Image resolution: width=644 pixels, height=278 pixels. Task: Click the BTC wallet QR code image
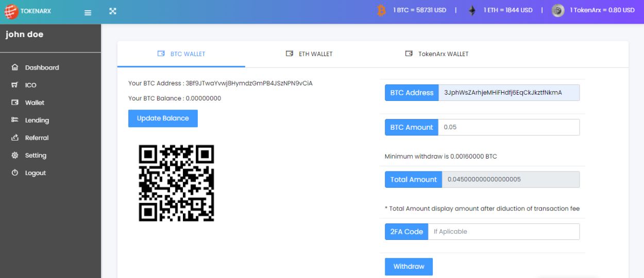click(176, 183)
